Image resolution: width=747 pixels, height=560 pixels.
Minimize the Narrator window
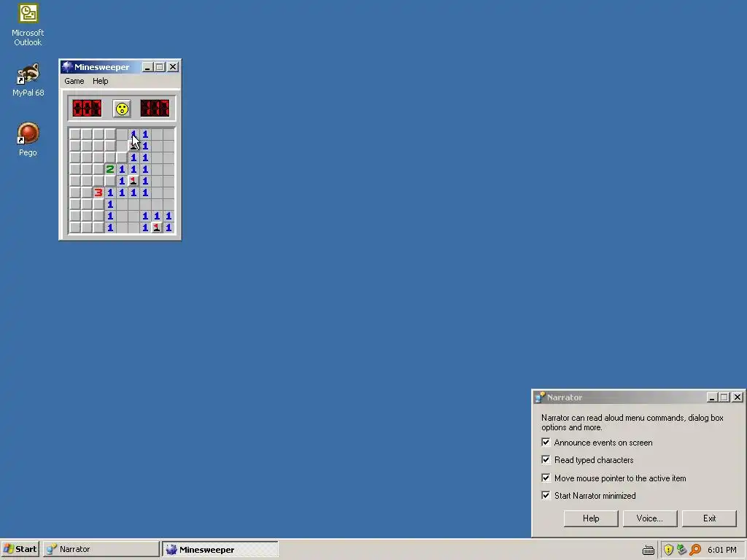[712, 397]
